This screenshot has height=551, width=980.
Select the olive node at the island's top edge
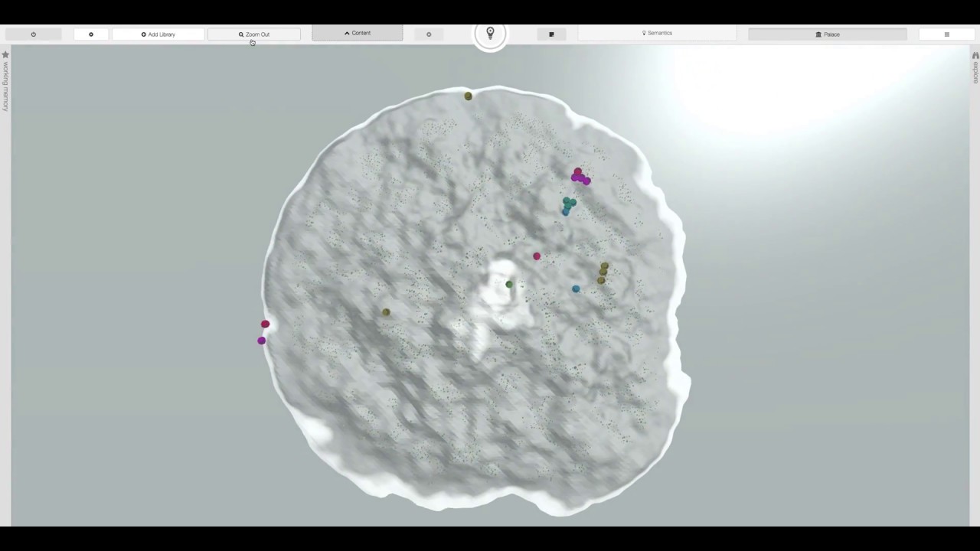469,96
